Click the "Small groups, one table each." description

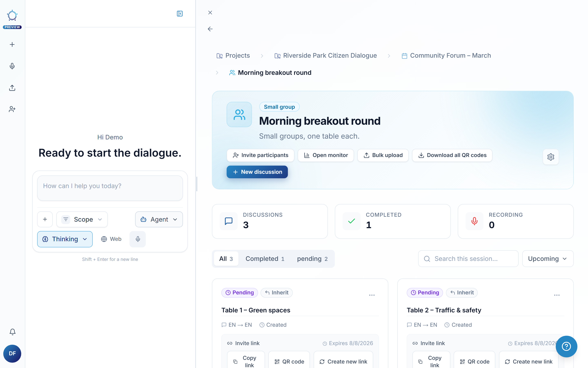click(309, 136)
